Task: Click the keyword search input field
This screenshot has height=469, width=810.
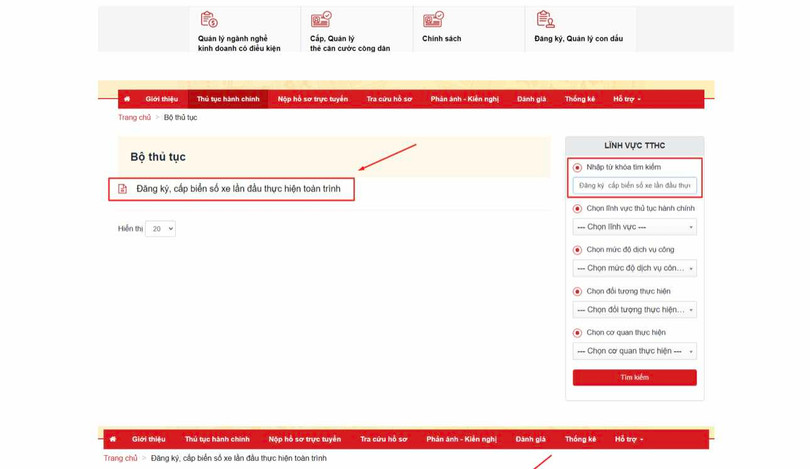Action: pos(635,185)
